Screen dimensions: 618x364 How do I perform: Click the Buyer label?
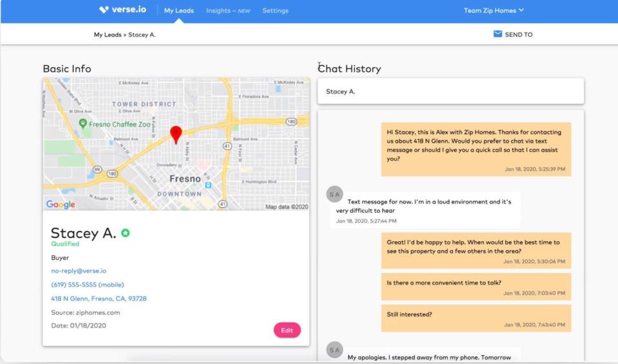coord(60,258)
